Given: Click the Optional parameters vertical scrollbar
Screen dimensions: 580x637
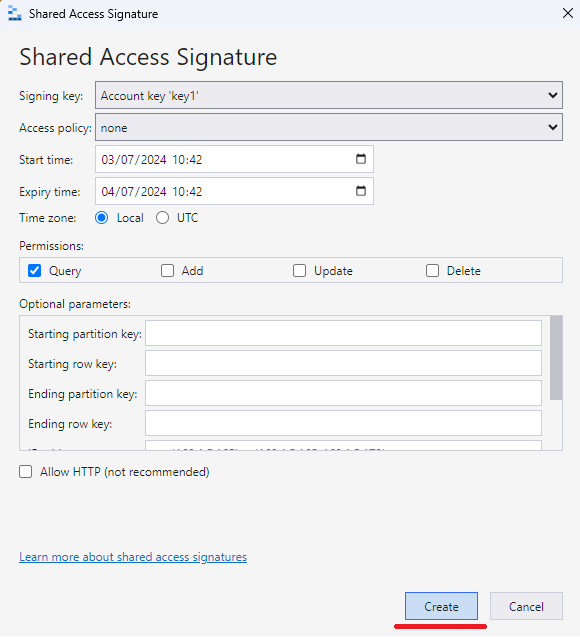Looking at the screenshot, I should tap(556, 358).
